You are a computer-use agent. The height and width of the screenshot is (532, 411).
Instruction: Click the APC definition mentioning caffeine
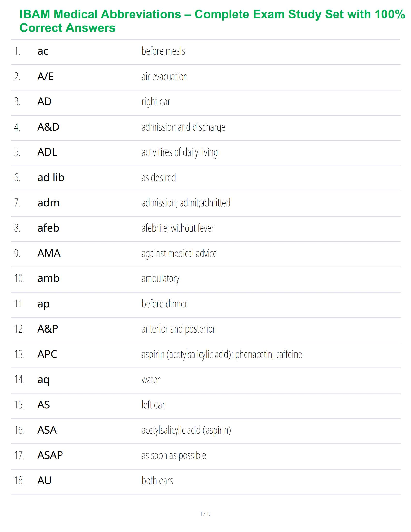222,355
